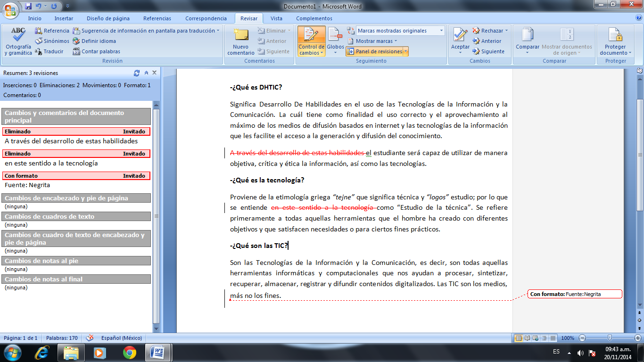Toggle the ruler button above the scrollbar
Viewport: 644px width, 362px height.
point(640,71)
